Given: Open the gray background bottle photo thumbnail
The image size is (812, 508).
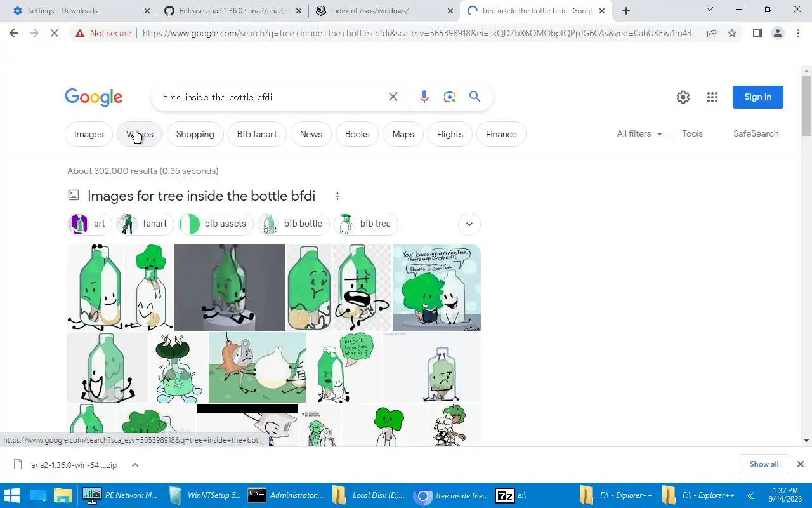Looking at the screenshot, I should (x=230, y=287).
